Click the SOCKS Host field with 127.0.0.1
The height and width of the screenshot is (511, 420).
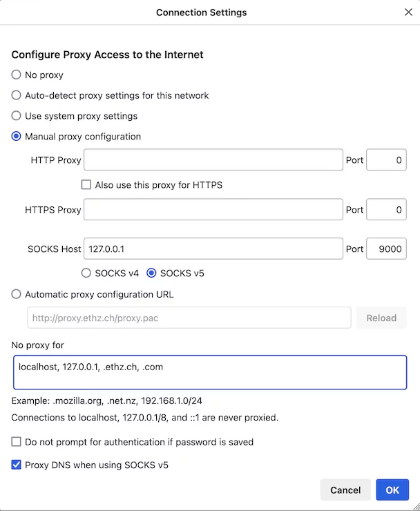point(213,249)
